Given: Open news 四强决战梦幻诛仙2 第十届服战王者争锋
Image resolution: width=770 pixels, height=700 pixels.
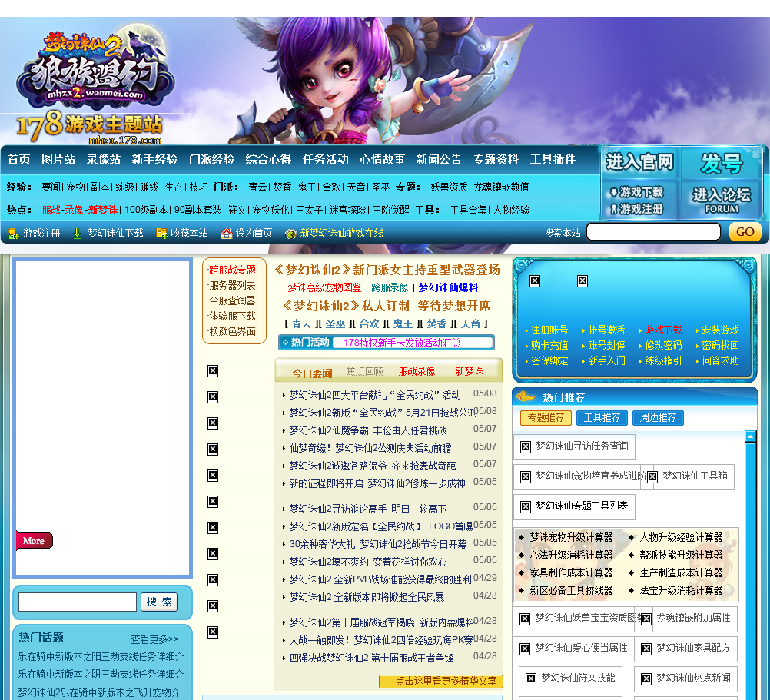Looking at the screenshot, I should point(371,659).
